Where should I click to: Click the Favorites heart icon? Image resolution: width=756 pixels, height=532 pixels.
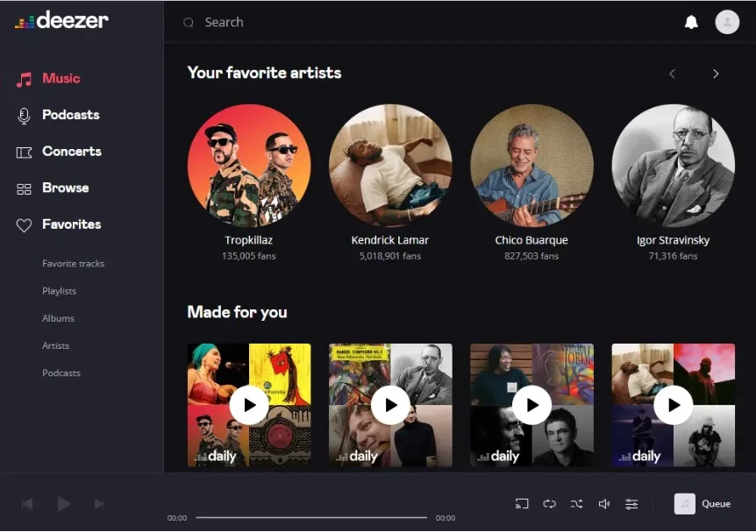click(24, 225)
